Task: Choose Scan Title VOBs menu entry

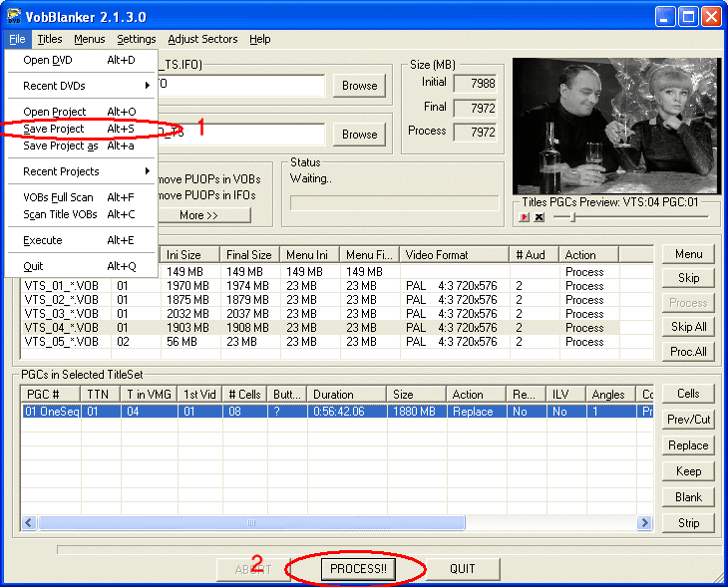Action: [x=81, y=214]
